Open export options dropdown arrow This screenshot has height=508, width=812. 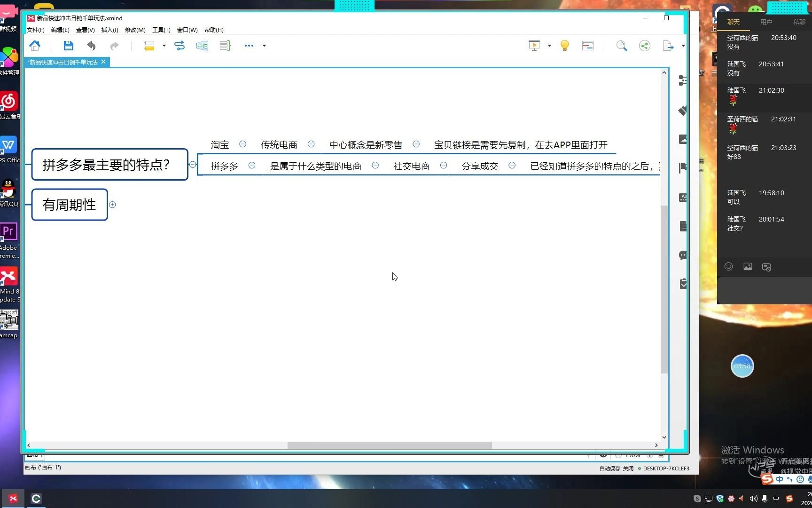683,46
